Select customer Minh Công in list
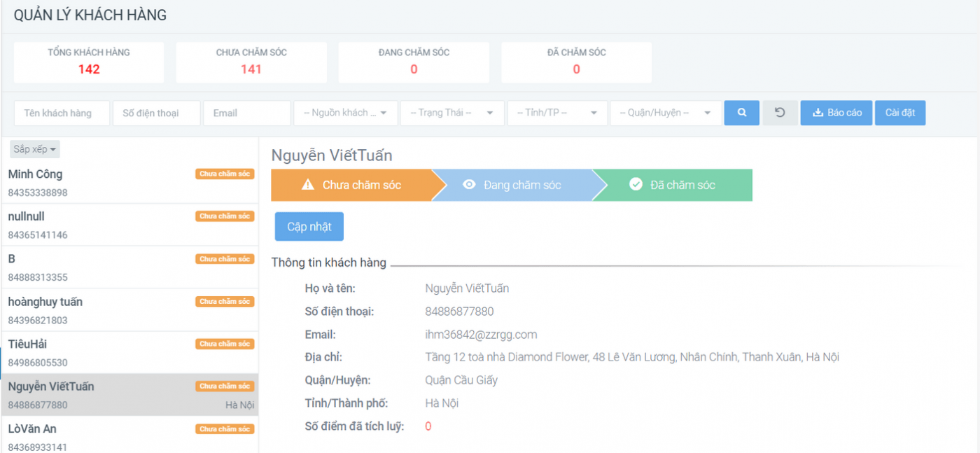Image resolution: width=980 pixels, height=453 pixels. 35,174
